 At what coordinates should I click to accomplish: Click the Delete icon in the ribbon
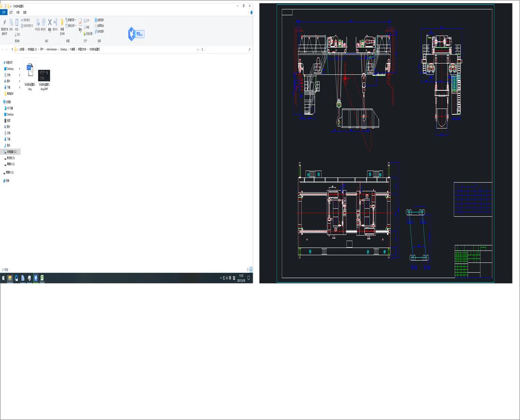49,22
